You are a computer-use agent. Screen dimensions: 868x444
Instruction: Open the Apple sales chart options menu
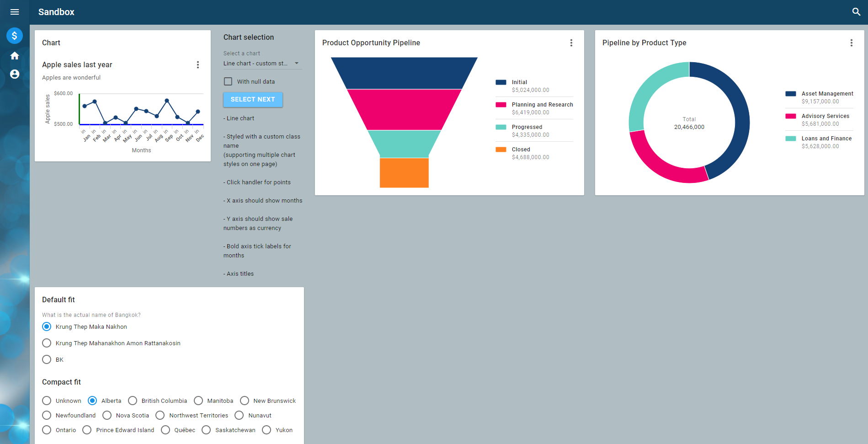coord(198,64)
